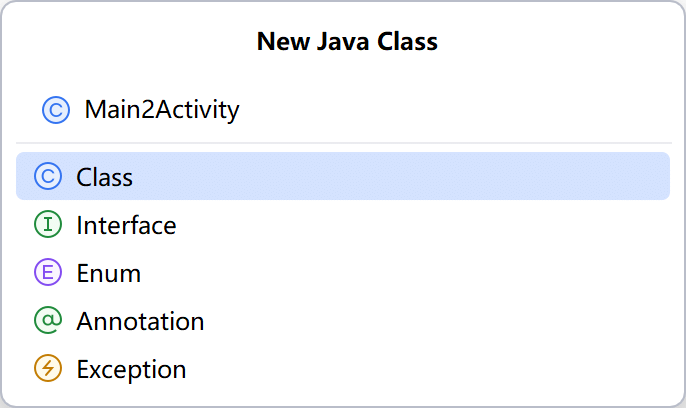Click the blue C icon in Class row
Viewport: 686px width, 408px height.
coord(48,177)
